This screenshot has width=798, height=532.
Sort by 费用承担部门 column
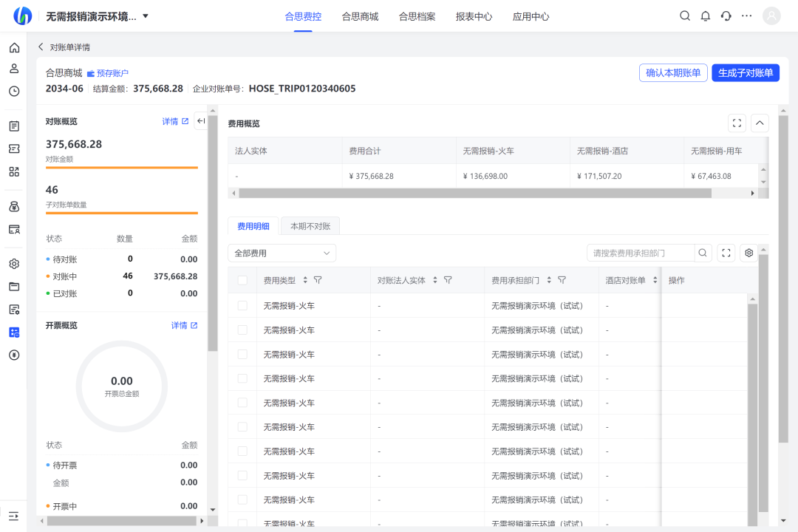tap(549, 280)
